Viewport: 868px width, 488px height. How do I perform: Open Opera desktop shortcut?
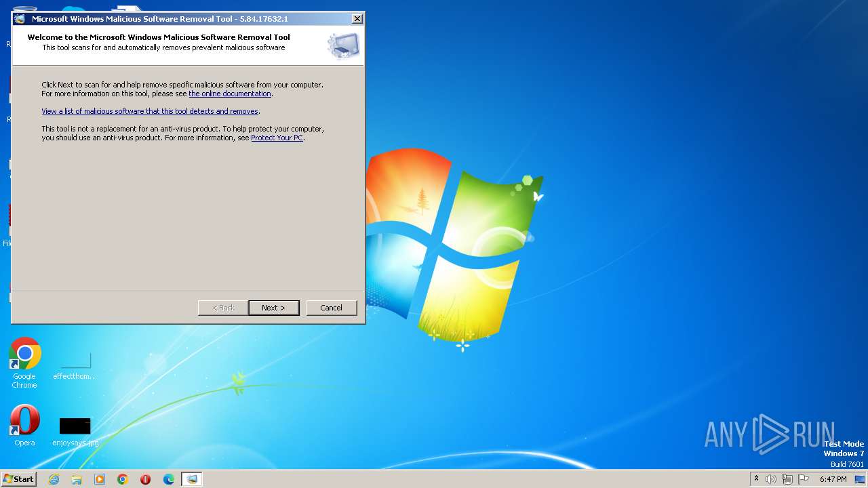tap(24, 426)
